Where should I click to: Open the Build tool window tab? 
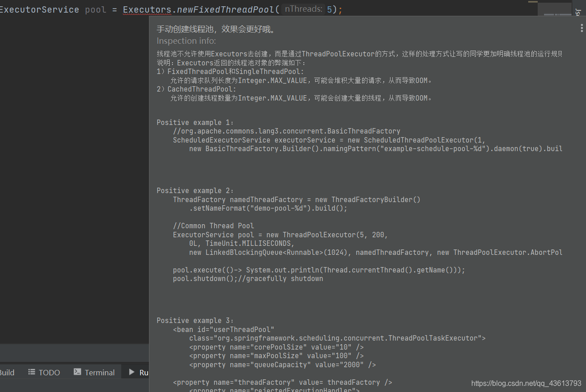click(7, 373)
